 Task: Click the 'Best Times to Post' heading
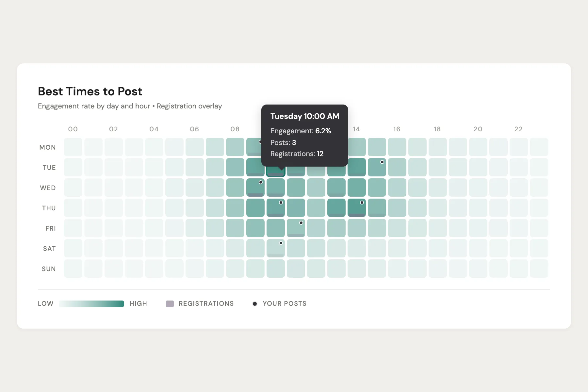pos(90,91)
